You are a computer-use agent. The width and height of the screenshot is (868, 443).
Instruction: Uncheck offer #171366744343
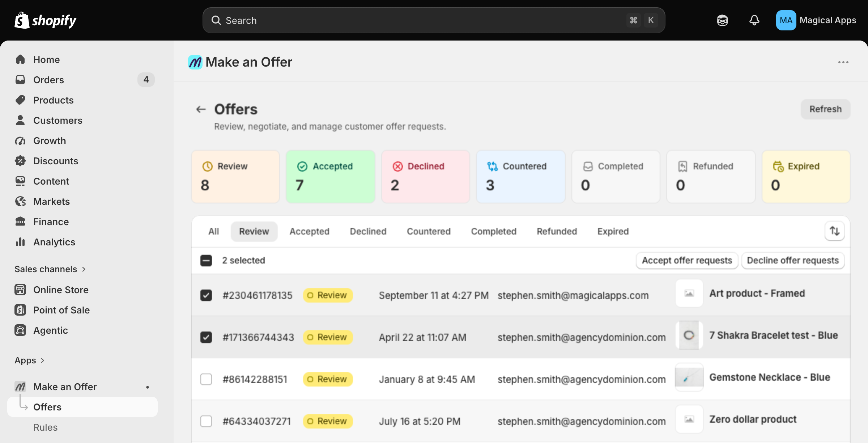[206, 337]
